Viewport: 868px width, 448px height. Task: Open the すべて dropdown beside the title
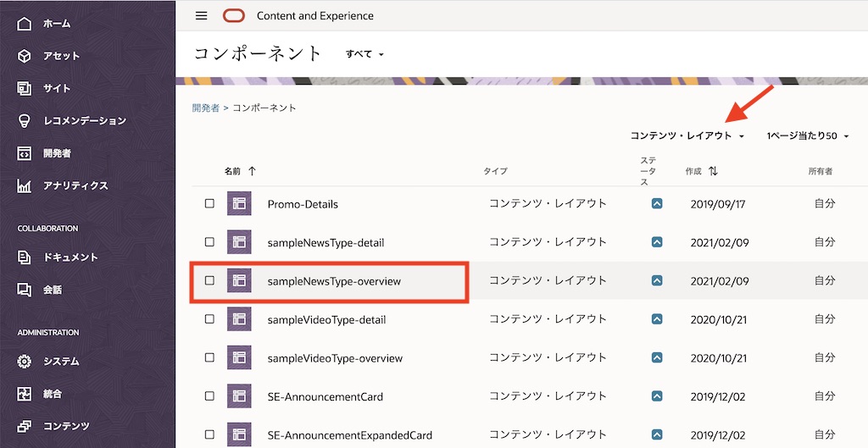point(364,54)
